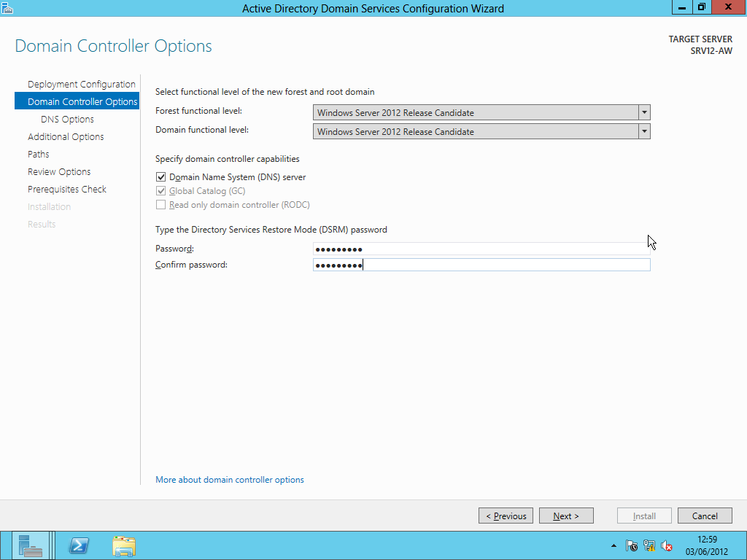Launch Windows PowerShell taskbar icon
Screen dimensions: 747x560
(x=79, y=545)
